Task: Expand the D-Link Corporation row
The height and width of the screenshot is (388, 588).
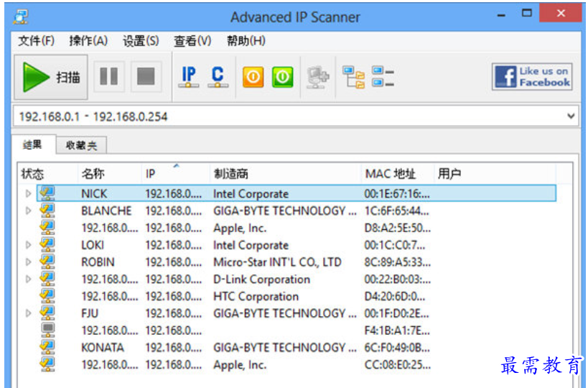Action: click(x=28, y=280)
